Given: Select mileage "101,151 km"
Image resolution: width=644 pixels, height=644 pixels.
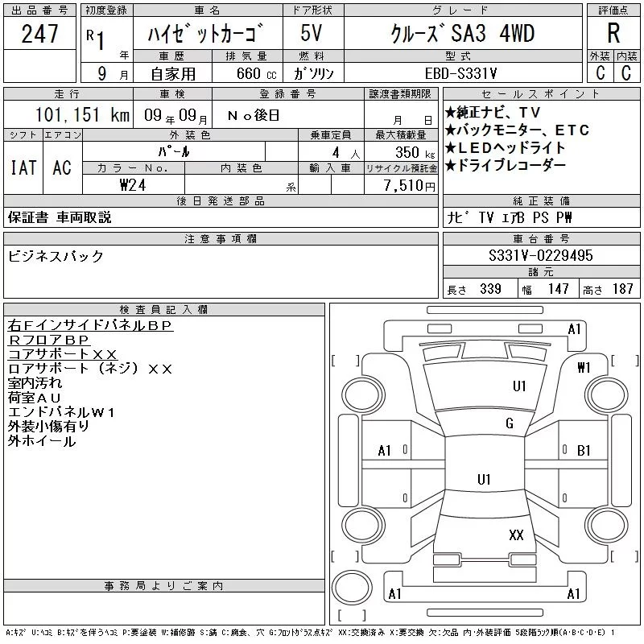Looking at the screenshot, I should pyautogui.click(x=82, y=114).
